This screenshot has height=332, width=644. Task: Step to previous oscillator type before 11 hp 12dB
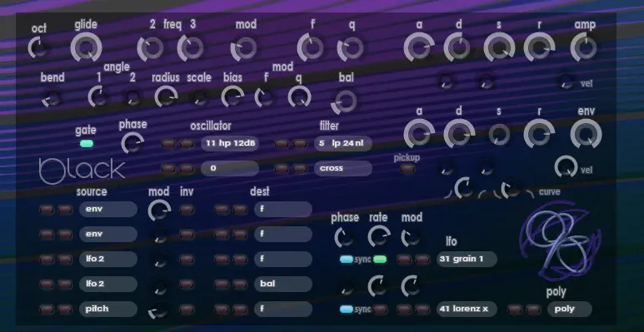[168, 144]
